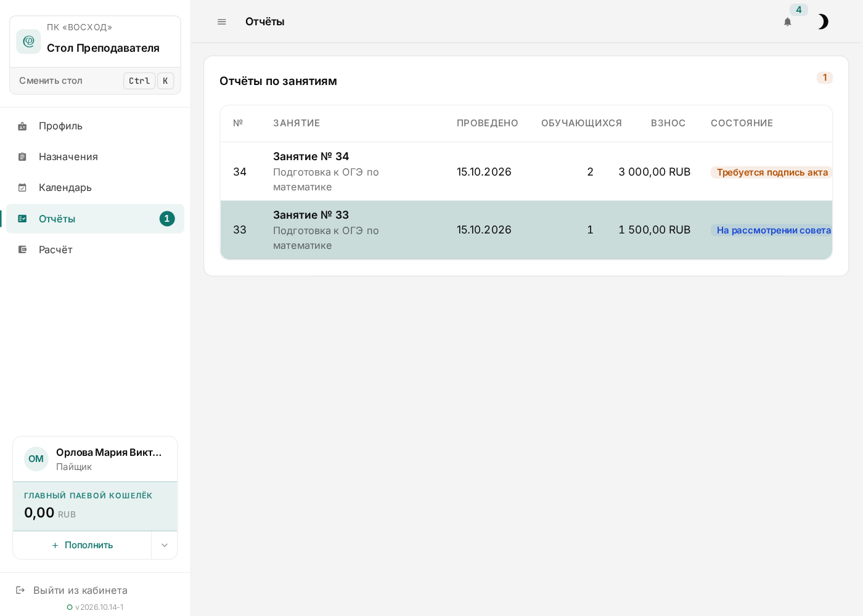Click the ОМ user avatar

point(36,459)
